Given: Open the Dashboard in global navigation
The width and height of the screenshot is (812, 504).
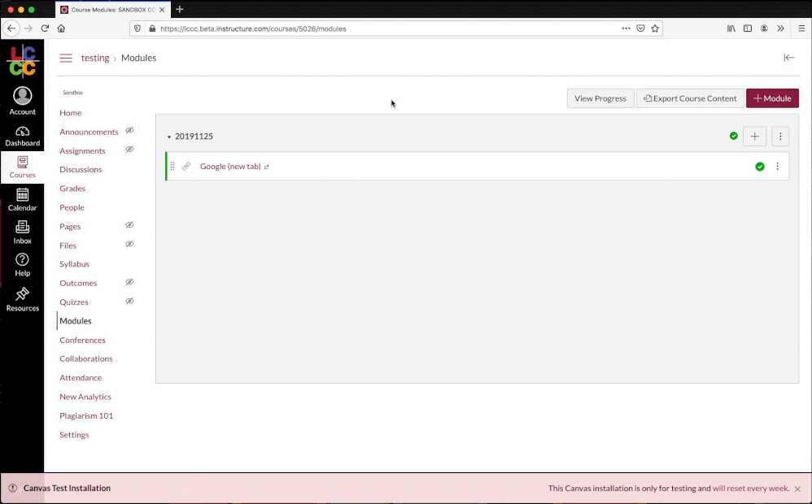Looking at the screenshot, I should click(x=22, y=136).
